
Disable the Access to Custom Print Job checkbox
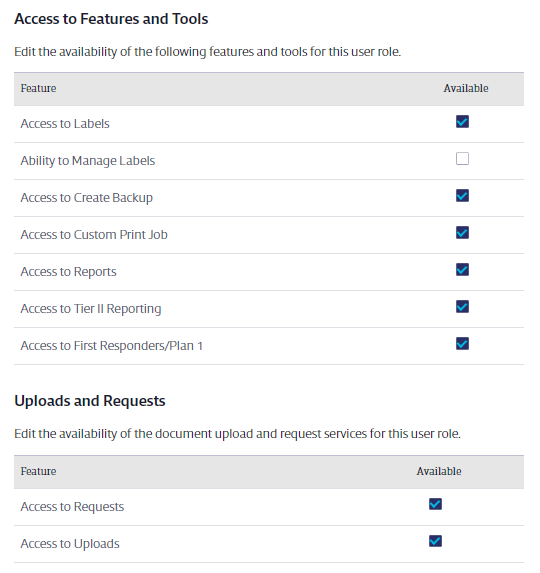click(462, 232)
